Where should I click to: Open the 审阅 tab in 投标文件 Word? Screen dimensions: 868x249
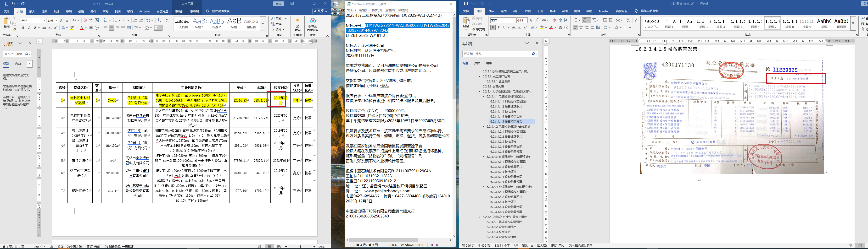[565, 11]
